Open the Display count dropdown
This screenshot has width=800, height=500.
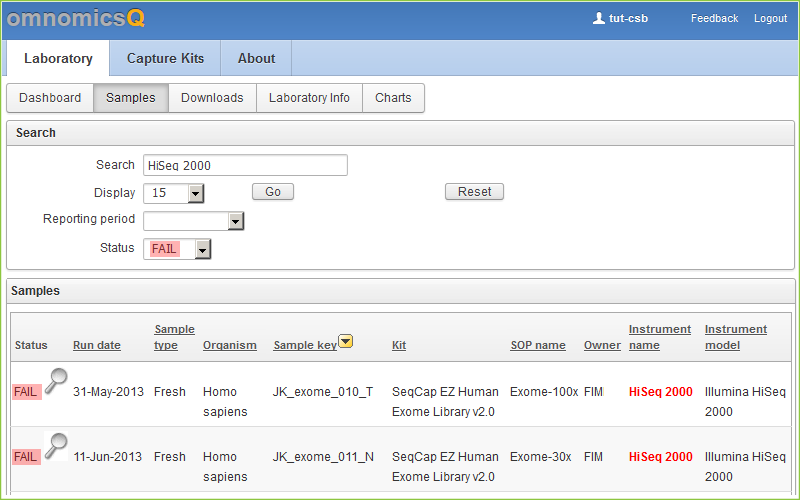click(x=195, y=193)
